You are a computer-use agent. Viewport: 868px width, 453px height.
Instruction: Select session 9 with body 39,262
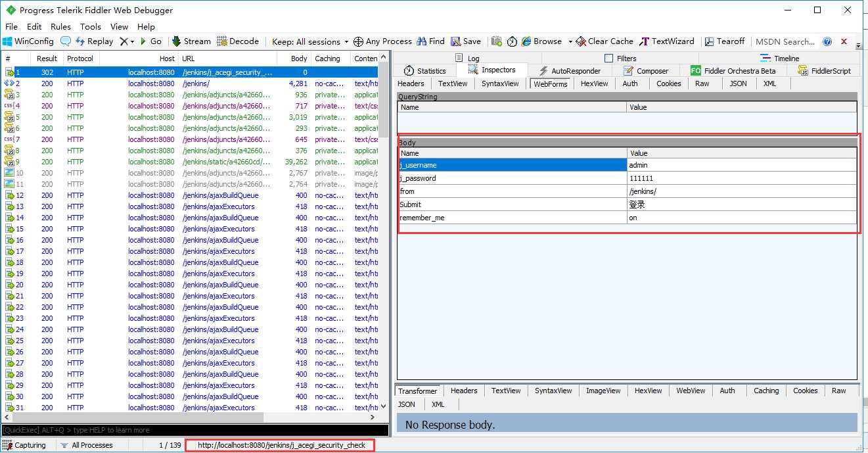(x=191, y=162)
